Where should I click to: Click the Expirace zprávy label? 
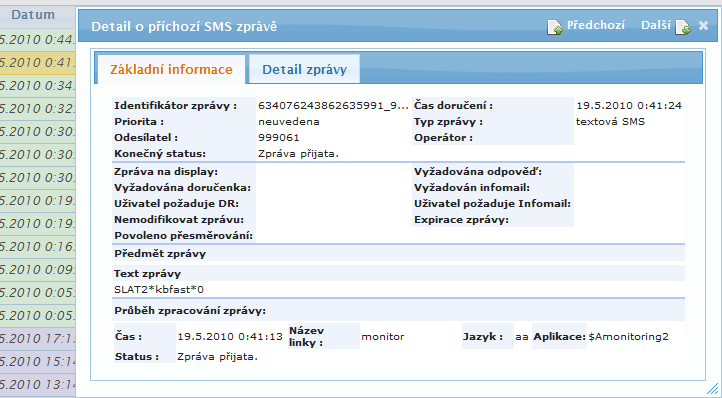point(461,220)
